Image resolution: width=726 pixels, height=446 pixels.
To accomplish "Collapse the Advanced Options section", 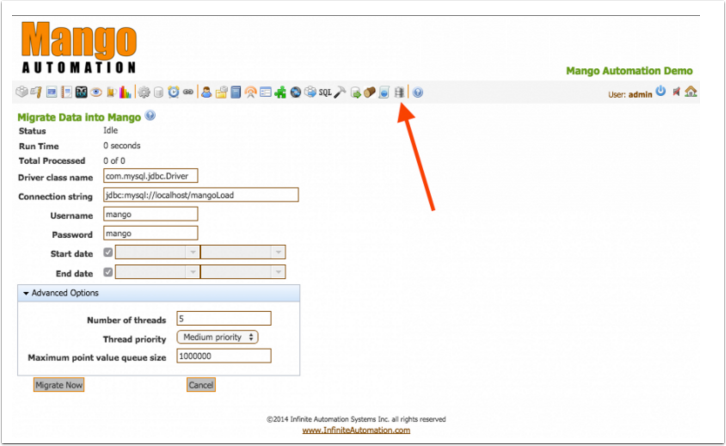I will pyautogui.click(x=159, y=293).
